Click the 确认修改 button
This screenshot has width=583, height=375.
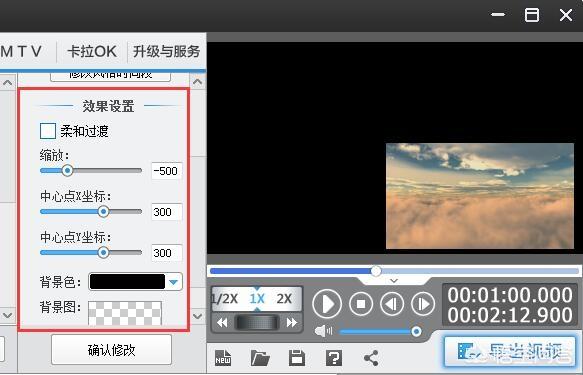(x=111, y=350)
